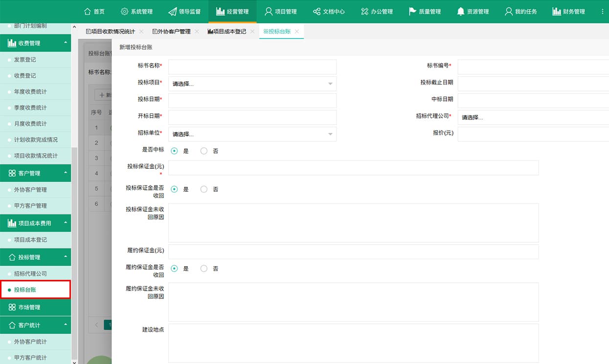609x364 pixels.
Task: Click the 经营管理 bar chart icon
Action: click(x=220, y=11)
